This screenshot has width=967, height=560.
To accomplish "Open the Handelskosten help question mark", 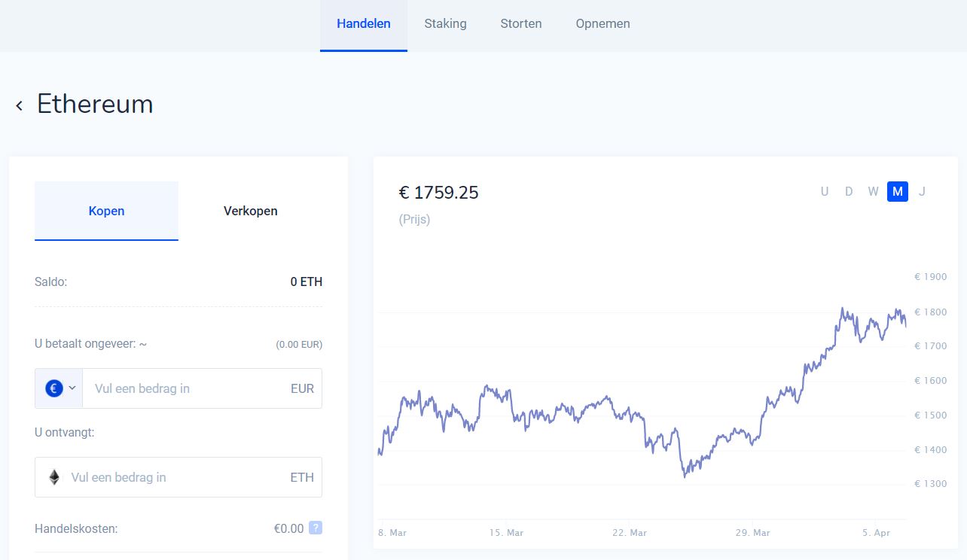I will [x=317, y=528].
